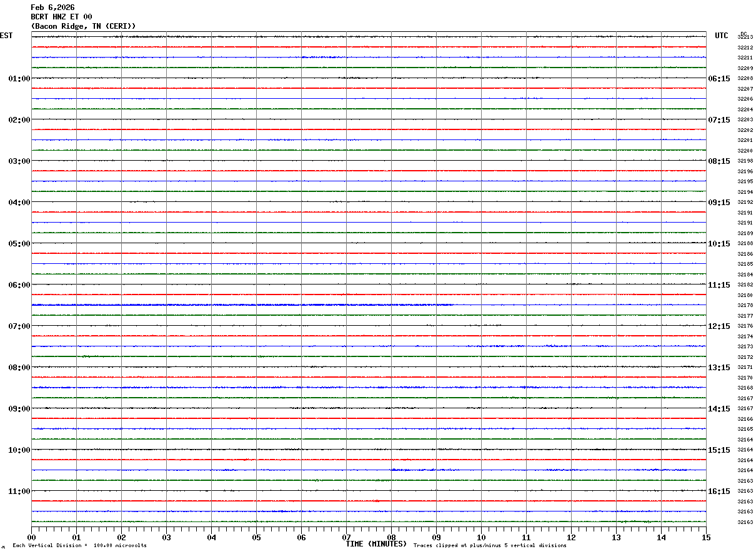Click the date text Feb 6,2026
The width and height of the screenshot is (756, 554).
[x=52, y=8]
